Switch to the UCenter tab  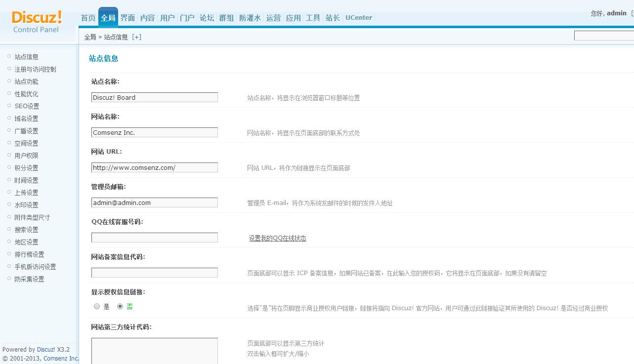pyautogui.click(x=358, y=17)
